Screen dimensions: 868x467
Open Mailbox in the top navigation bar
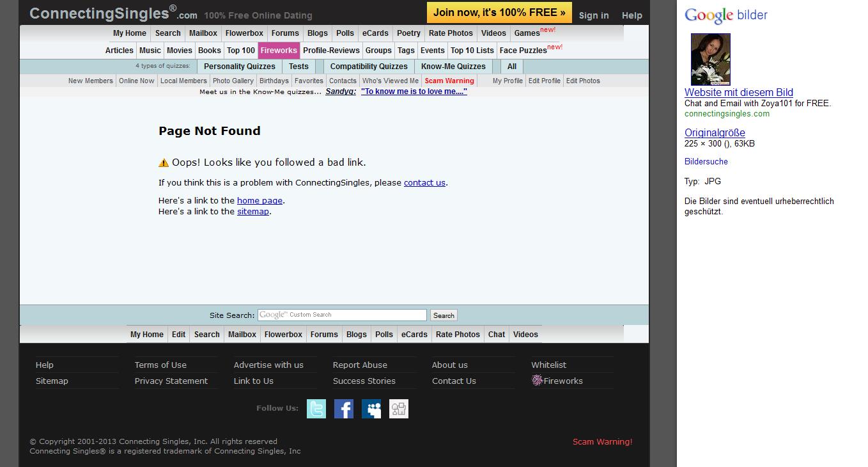(x=203, y=33)
